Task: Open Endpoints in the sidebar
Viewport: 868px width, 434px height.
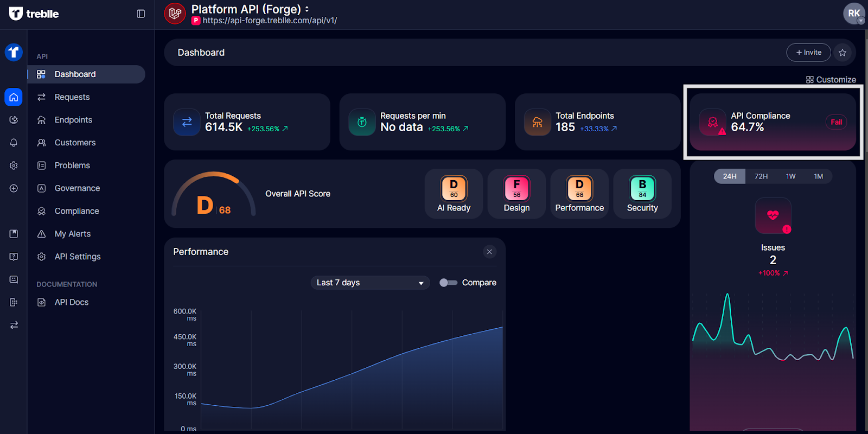Action: tap(73, 120)
